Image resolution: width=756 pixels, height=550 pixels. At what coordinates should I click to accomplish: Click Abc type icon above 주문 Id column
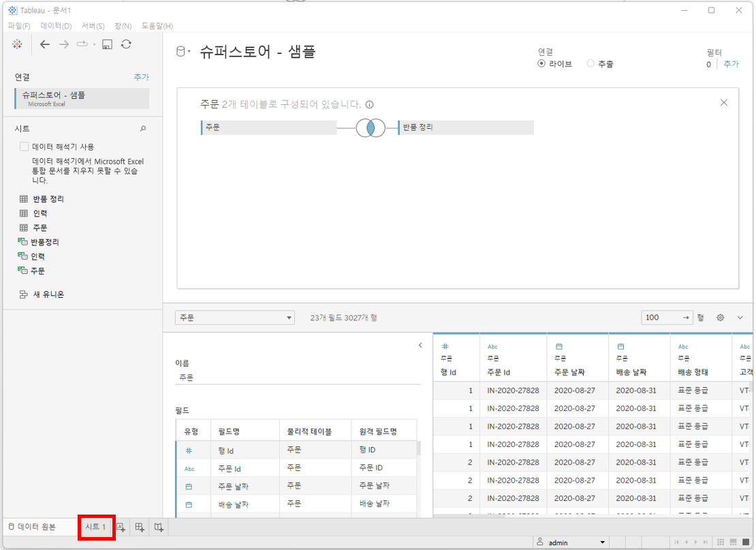(x=492, y=346)
